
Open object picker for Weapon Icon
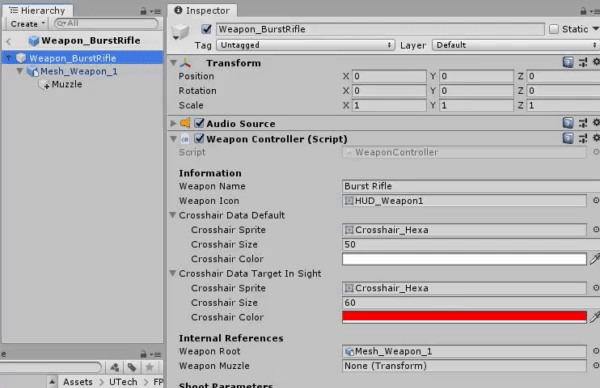pyautogui.click(x=596, y=200)
